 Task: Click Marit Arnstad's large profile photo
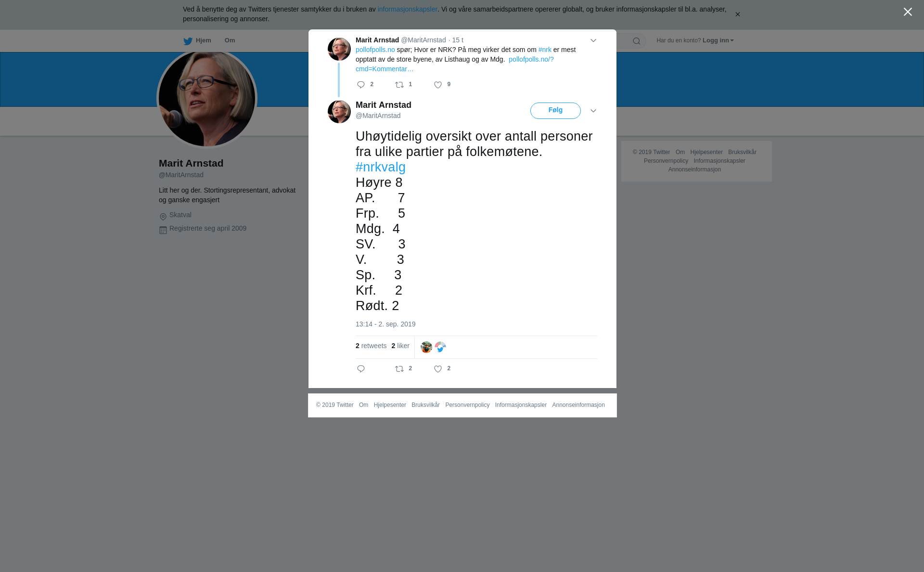tap(207, 98)
